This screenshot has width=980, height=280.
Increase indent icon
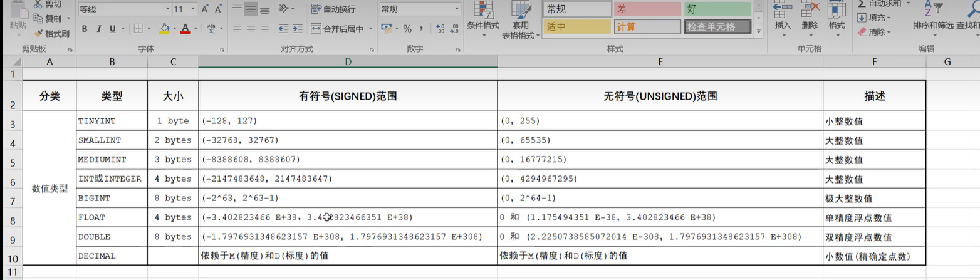coord(297,29)
